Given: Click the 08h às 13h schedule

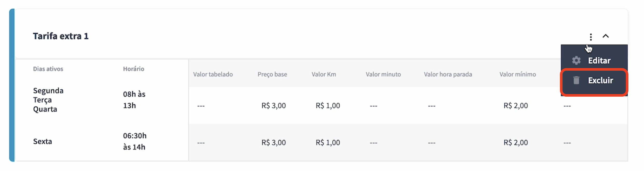Looking at the screenshot, I should pyautogui.click(x=134, y=100).
